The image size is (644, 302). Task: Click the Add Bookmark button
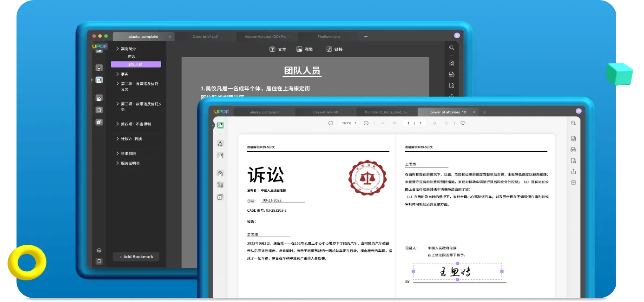pos(136,257)
